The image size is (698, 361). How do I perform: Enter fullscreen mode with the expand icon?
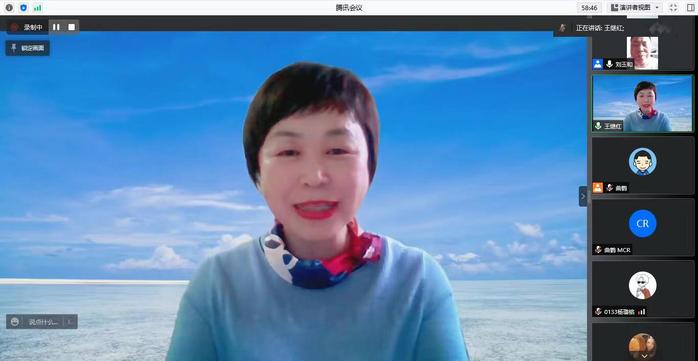pos(673,8)
